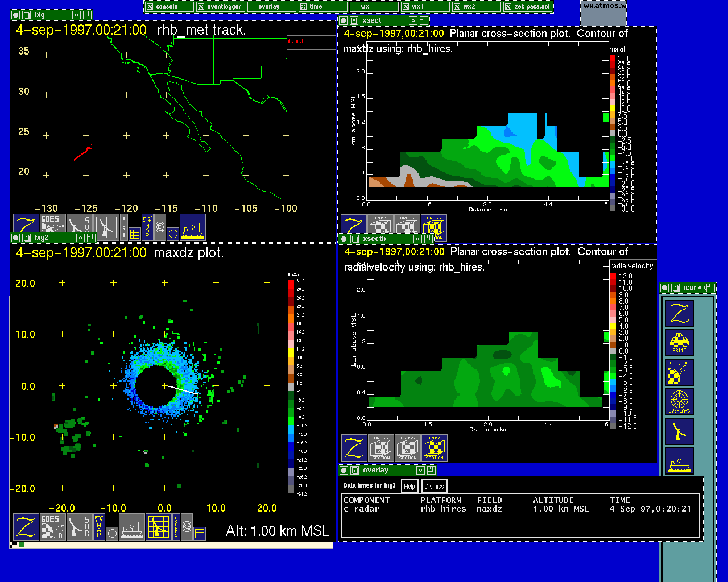Toggle the circle icon in the big2 toolbar

coord(112,533)
